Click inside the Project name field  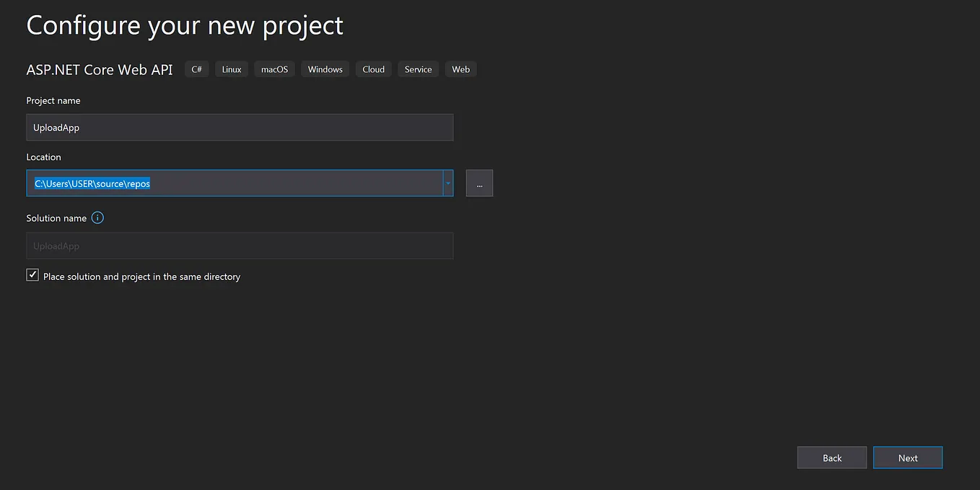pyautogui.click(x=240, y=127)
